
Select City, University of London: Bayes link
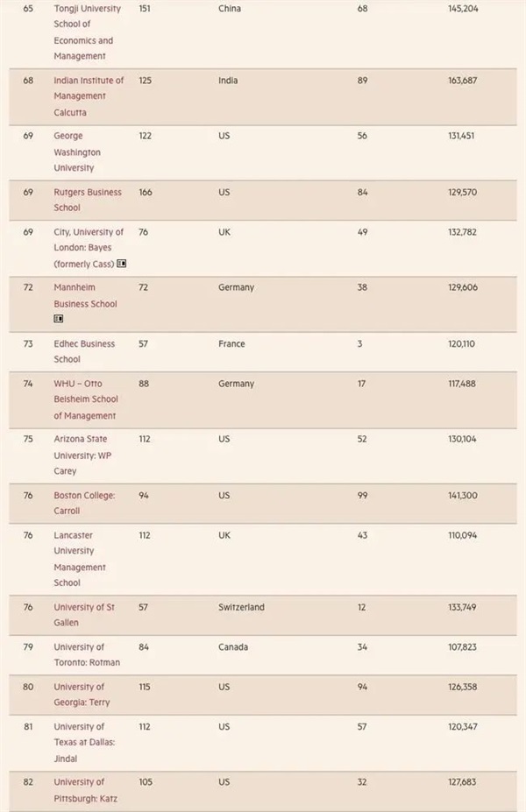coord(89,248)
